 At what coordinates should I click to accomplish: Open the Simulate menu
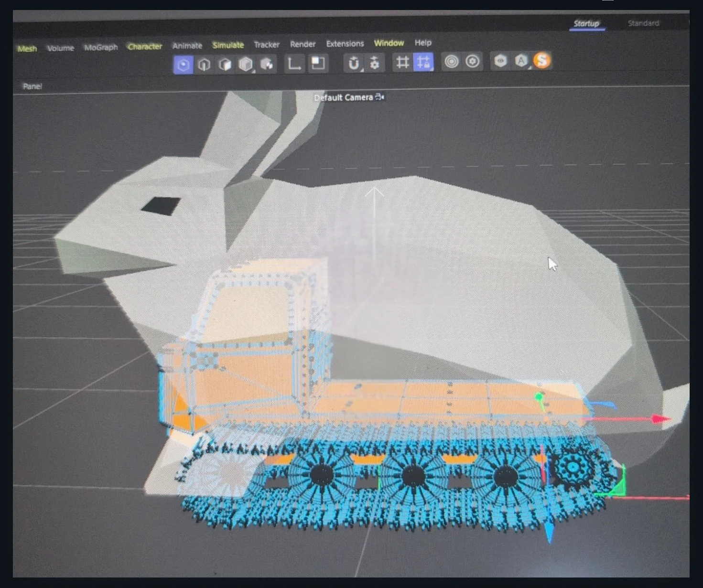[x=228, y=44]
